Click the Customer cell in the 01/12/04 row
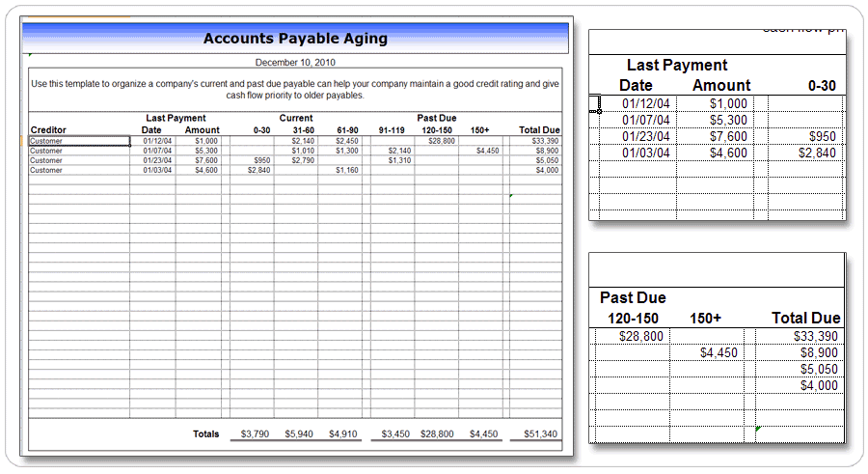Viewport: 868px width, 474px height. tap(79, 141)
